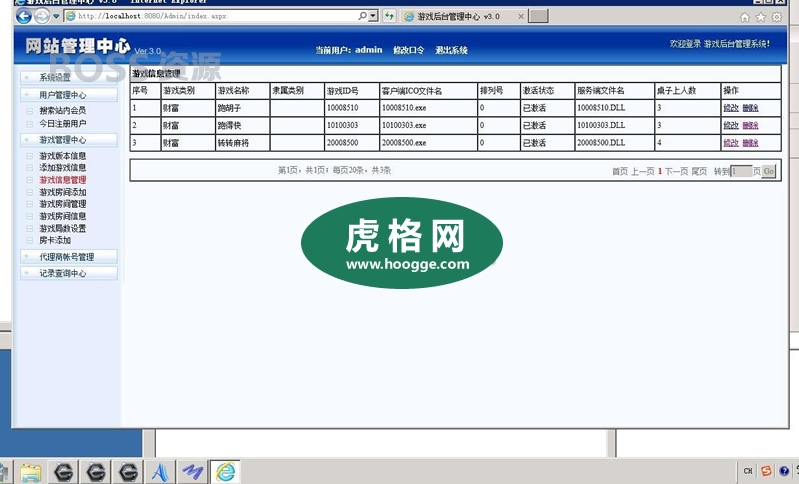The image size is (799, 484).
Task: Select the 转转麻将 game name cell
Action: tap(243, 143)
